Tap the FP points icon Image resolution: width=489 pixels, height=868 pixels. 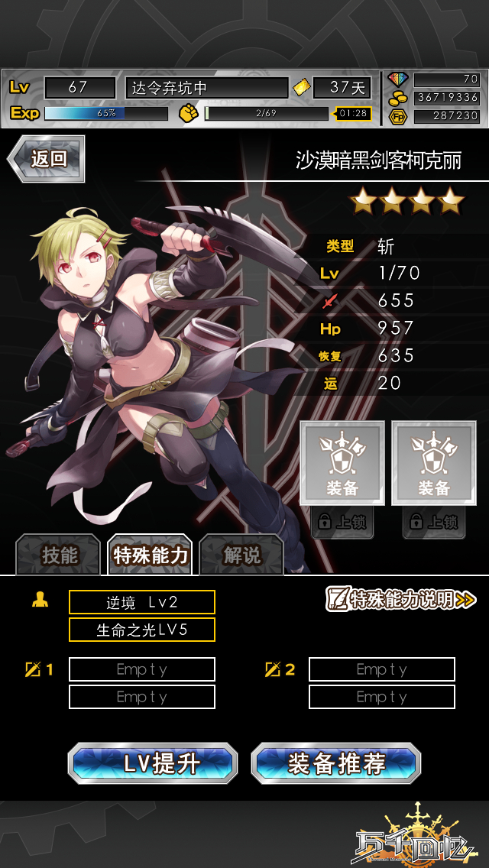pos(397,116)
